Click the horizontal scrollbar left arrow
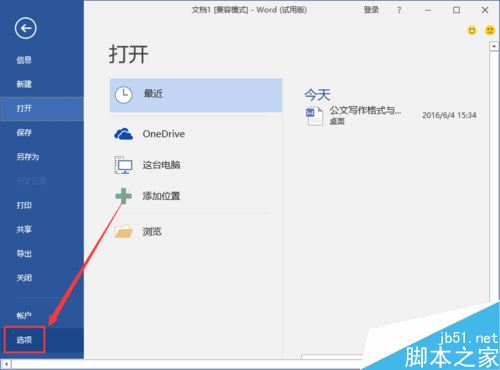Viewport: 500px width, 370px height. tap(6, 364)
